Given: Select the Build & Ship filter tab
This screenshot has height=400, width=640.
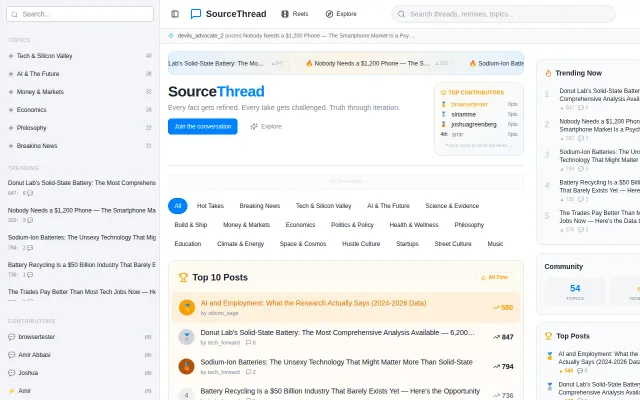Looking at the screenshot, I should [191, 224].
